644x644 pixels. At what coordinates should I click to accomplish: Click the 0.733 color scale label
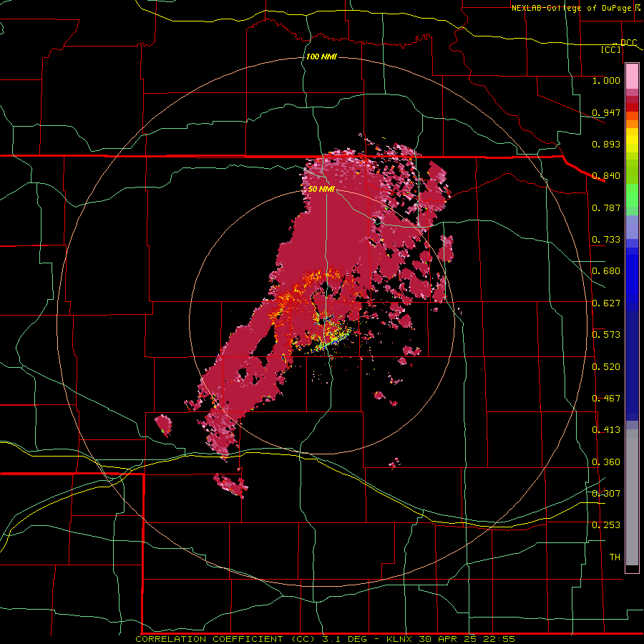(606, 240)
